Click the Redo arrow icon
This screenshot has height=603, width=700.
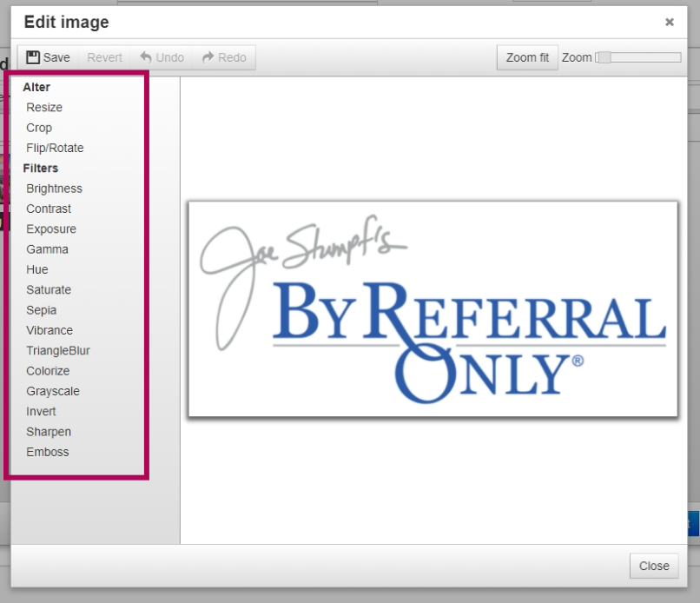[208, 57]
